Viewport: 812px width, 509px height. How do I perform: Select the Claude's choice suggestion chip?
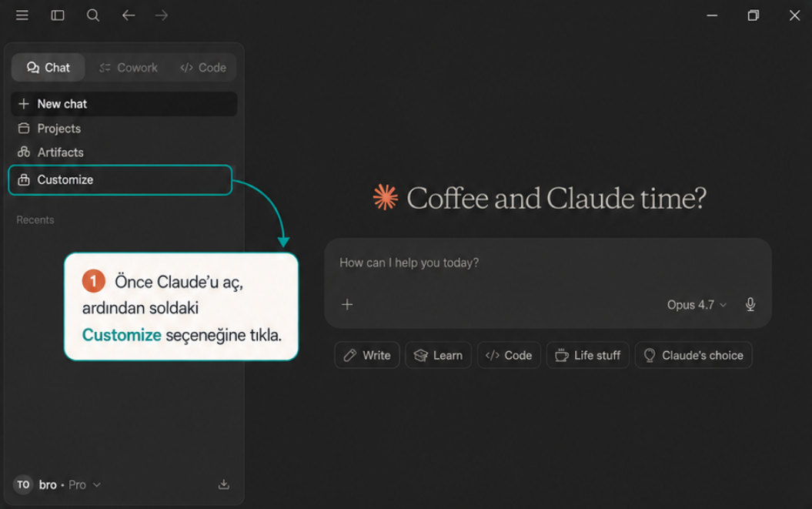point(693,355)
